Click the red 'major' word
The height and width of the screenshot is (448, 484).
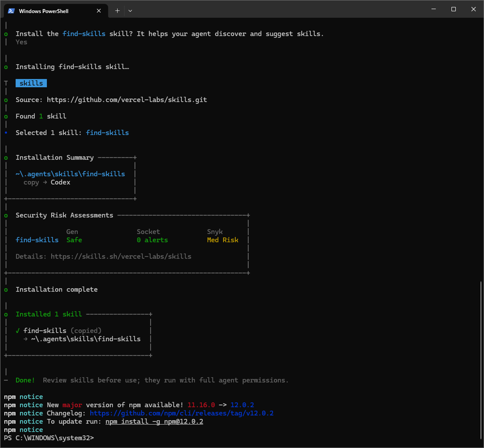point(72,405)
